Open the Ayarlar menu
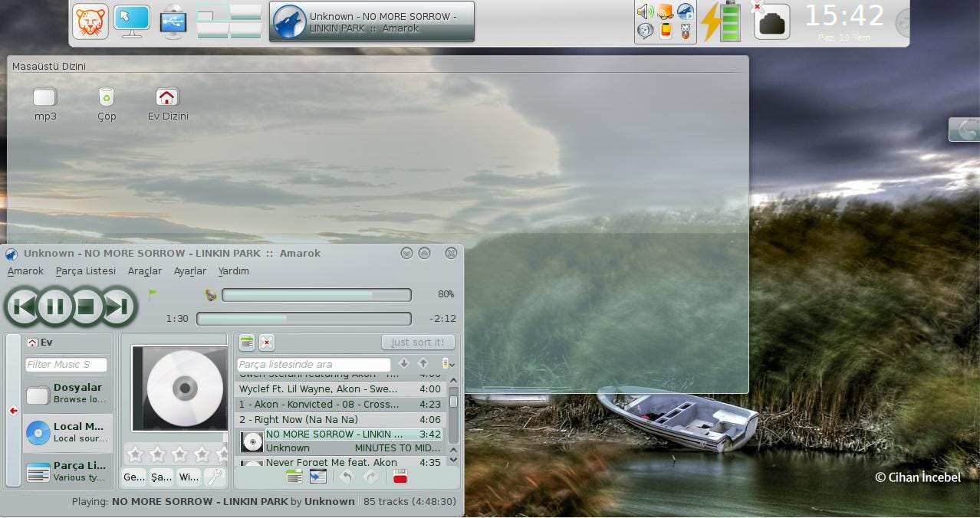 coord(190,271)
